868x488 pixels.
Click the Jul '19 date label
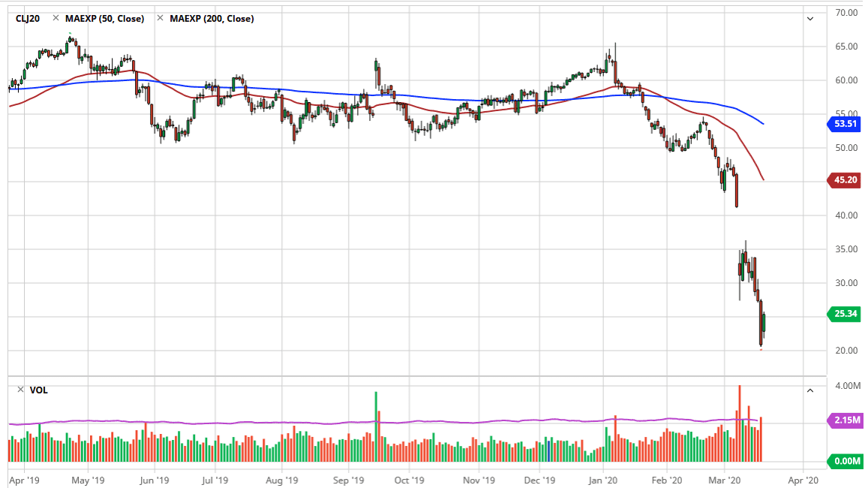click(215, 480)
